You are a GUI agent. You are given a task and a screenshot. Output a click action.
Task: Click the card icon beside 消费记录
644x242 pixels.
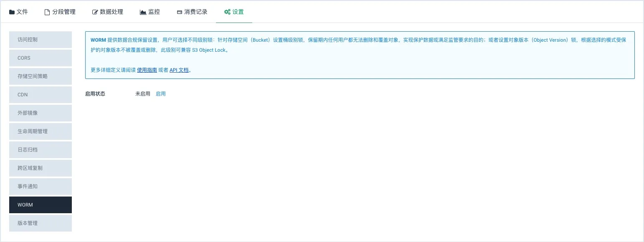click(179, 12)
